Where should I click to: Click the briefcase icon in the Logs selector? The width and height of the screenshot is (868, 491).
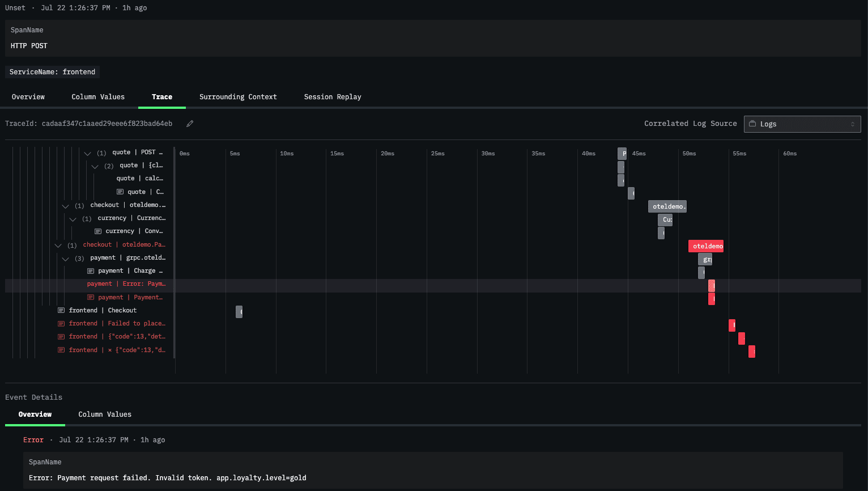(x=752, y=124)
